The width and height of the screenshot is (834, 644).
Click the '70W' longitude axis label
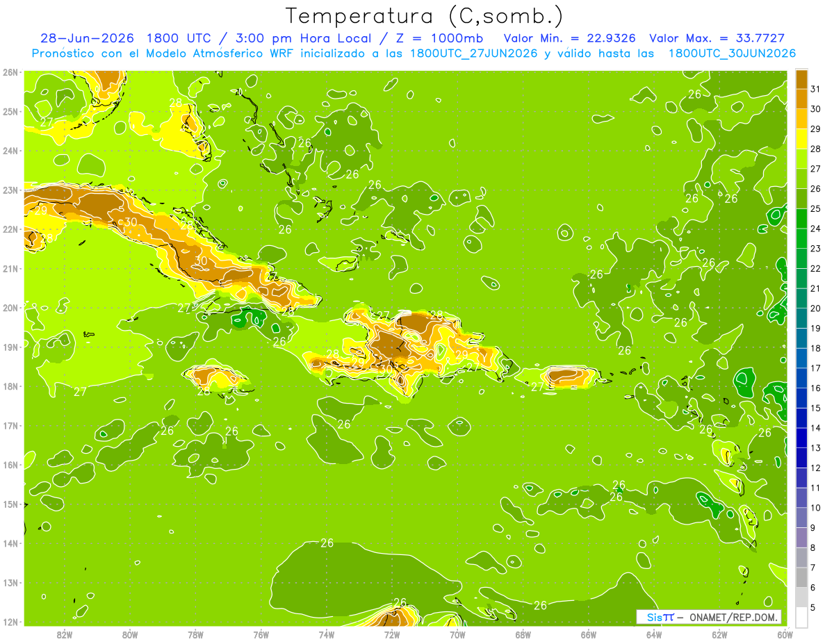(x=457, y=634)
